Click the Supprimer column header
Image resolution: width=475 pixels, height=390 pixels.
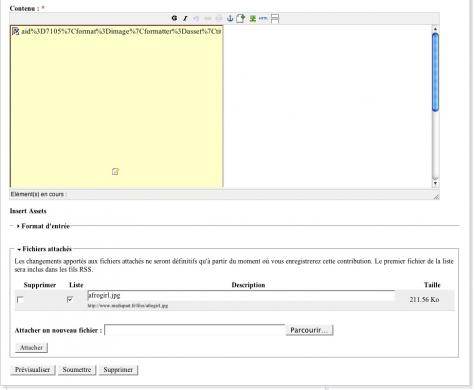click(40, 285)
